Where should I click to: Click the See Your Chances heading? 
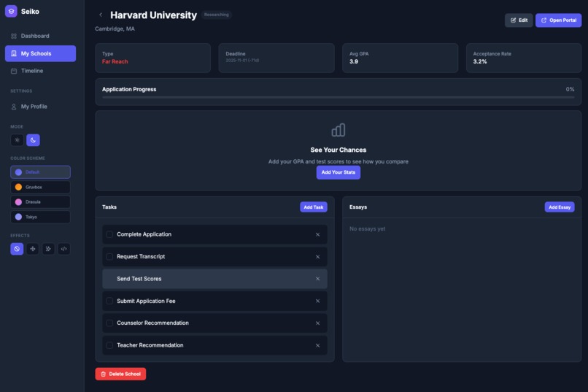click(x=339, y=150)
